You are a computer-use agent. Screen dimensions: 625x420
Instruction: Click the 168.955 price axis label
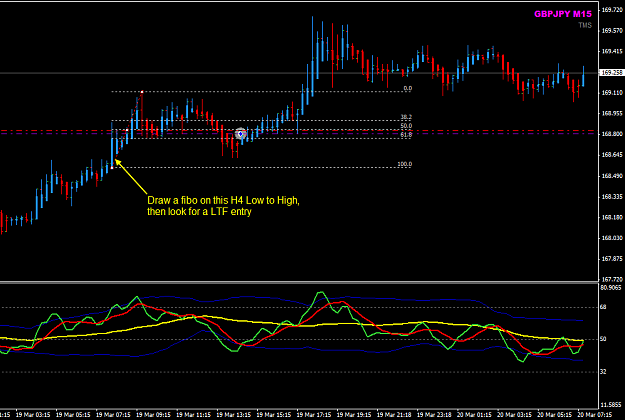pos(612,113)
